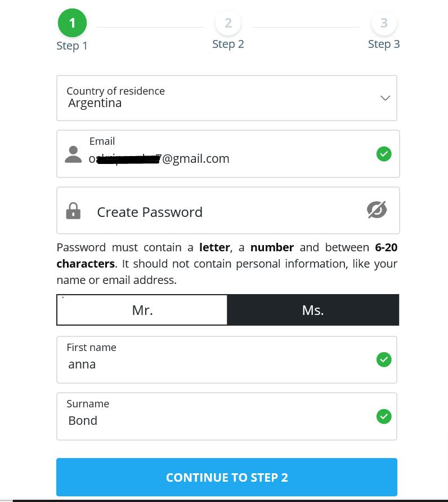Image resolution: width=448 pixels, height=502 pixels.
Task: Click CONTINUE TO STEP 2 button
Action: (227, 477)
